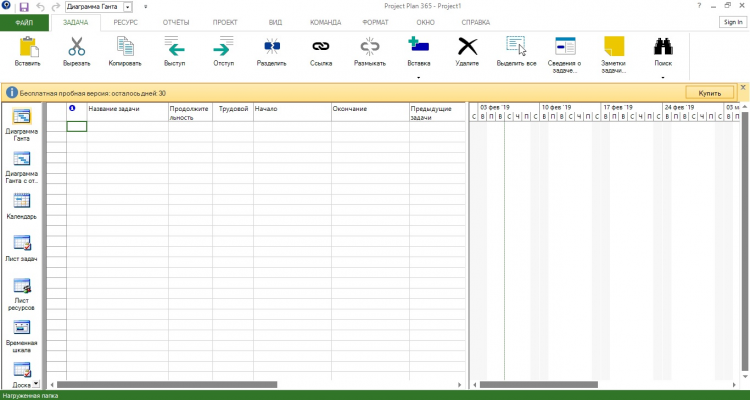Click the undo arrow in title bar
The image size is (750, 400).
pyautogui.click(x=40, y=7)
